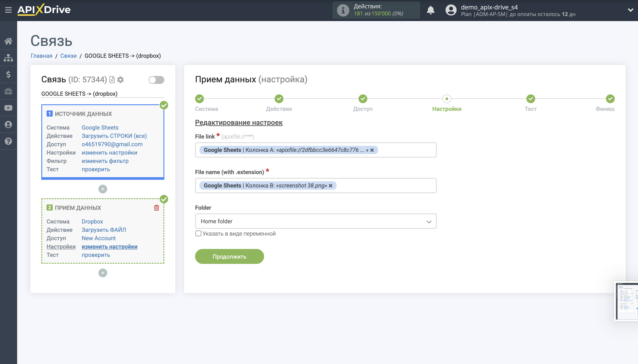This screenshot has height=364, width=638.
Task: Click the notification bell icon
Action: click(x=431, y=10)
